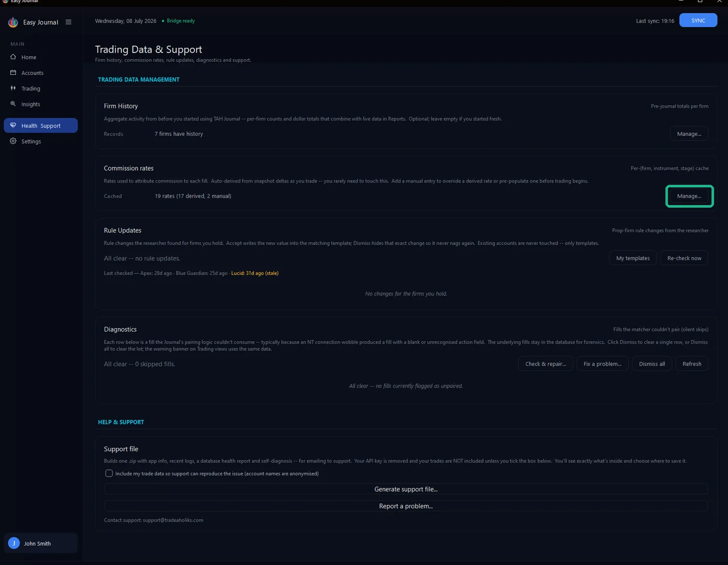Open the Insights page
The image size is (728, 565).
[41, 104]
